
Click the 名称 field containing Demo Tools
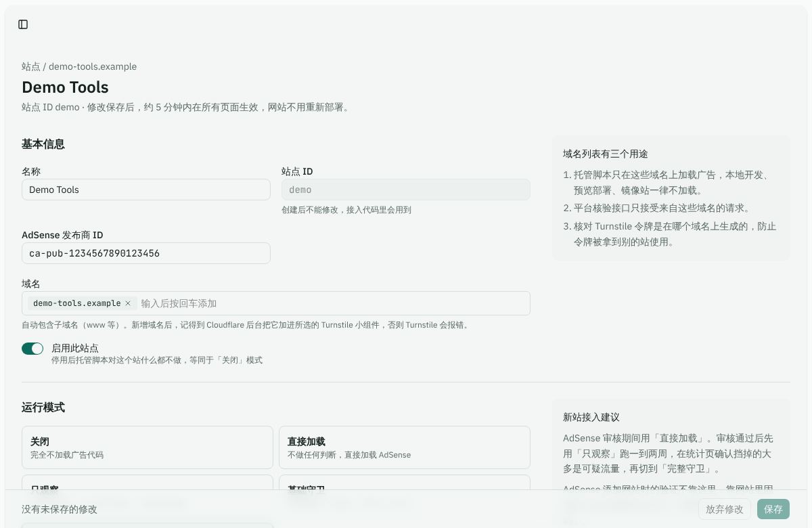coord(146,190)
